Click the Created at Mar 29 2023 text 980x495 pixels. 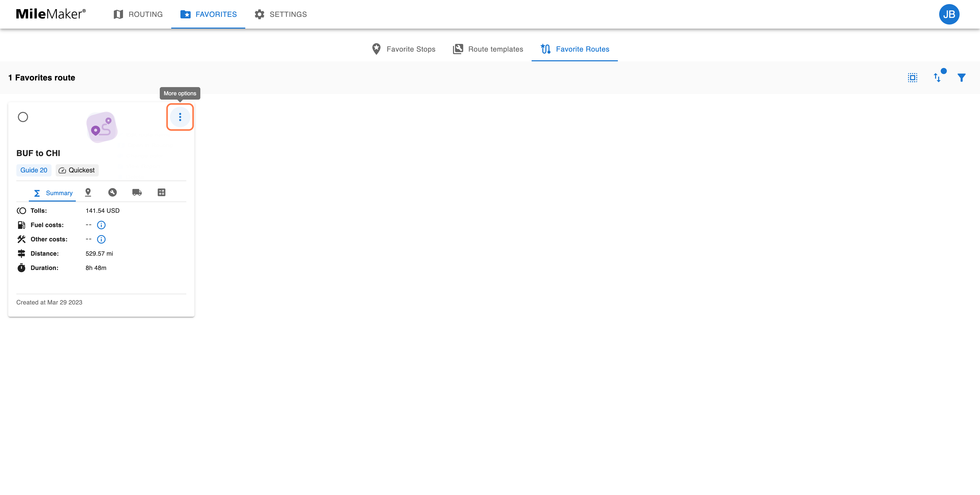coord(49,302)
